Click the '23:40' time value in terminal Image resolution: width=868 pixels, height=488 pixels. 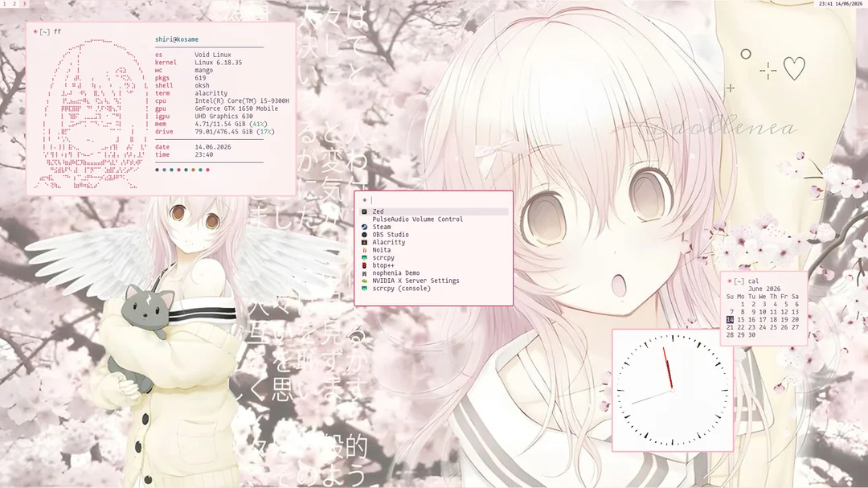pyautogui.click(x=203, y=155)
